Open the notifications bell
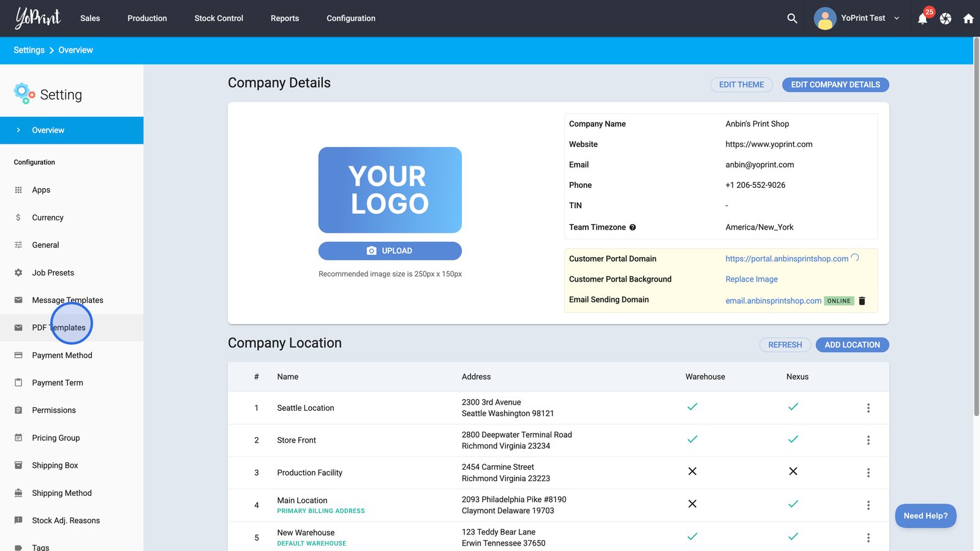The height and width of the screenshot is (551, 980). pos(922,19)
